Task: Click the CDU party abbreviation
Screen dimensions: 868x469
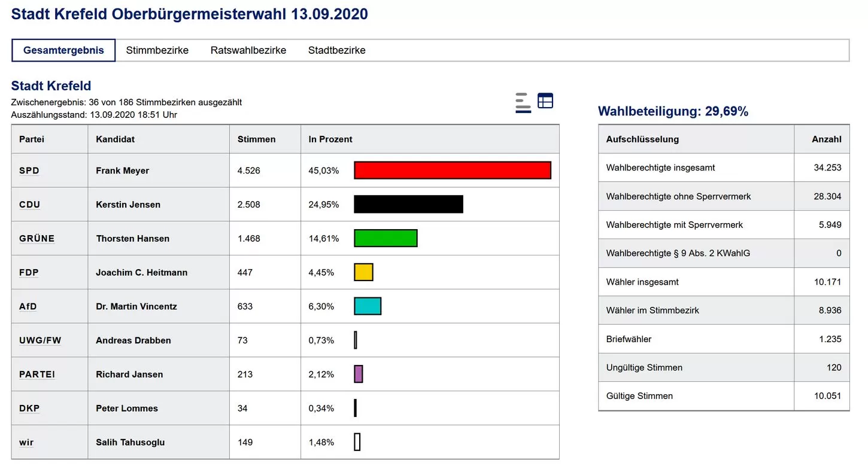Action: tap(30, 205)
